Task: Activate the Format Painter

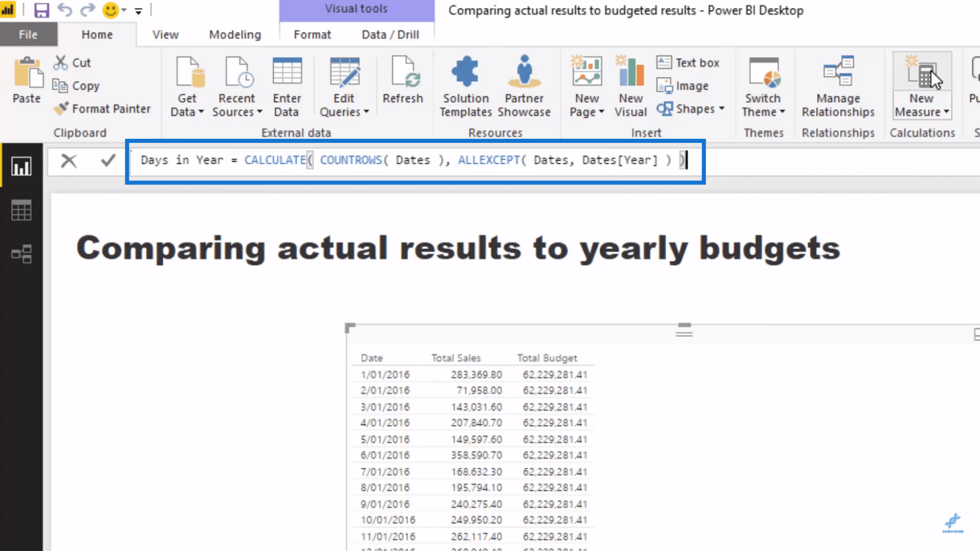Action: (x=101, y=108)
